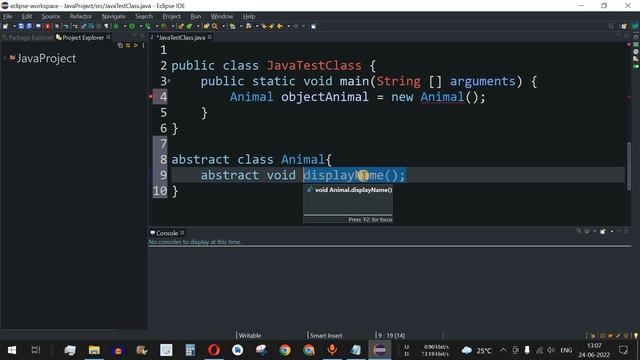Click the Eclipse IDE taskbar icon
640x360 pixels.
click(x=380, y=350)
